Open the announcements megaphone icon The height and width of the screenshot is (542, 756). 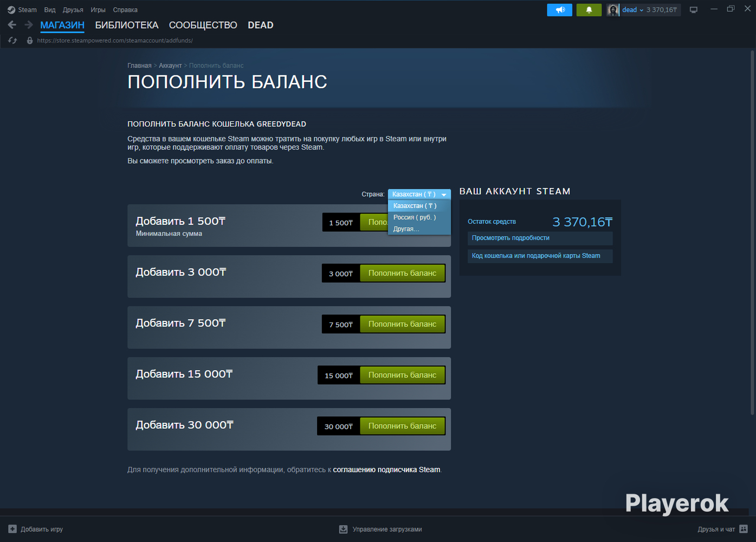click(559, 10)
